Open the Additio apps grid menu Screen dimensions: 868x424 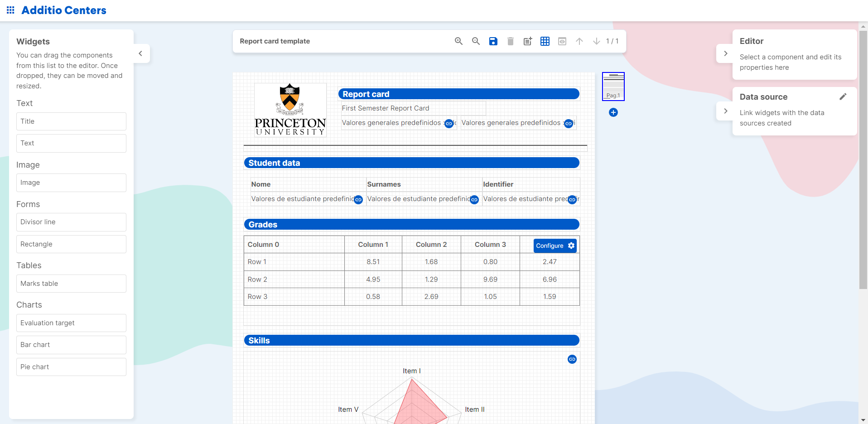[10, 10]
